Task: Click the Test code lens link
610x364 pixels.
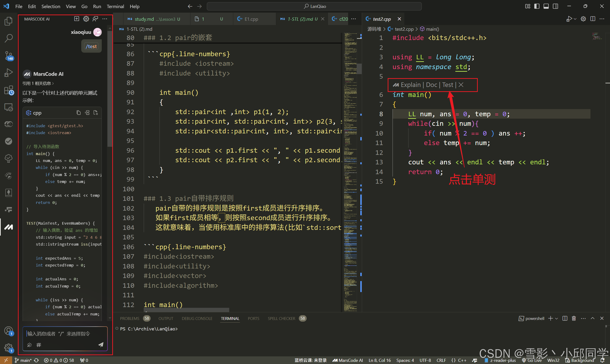Action: coord(447,85)
